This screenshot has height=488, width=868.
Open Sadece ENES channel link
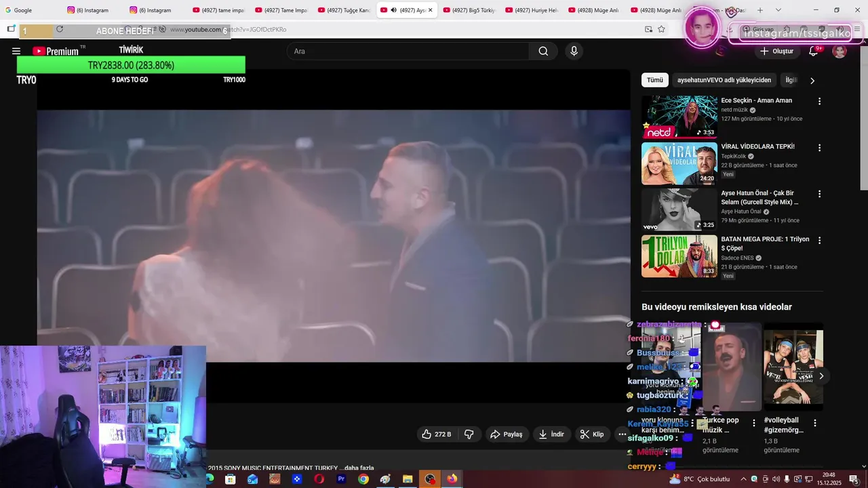737,258
